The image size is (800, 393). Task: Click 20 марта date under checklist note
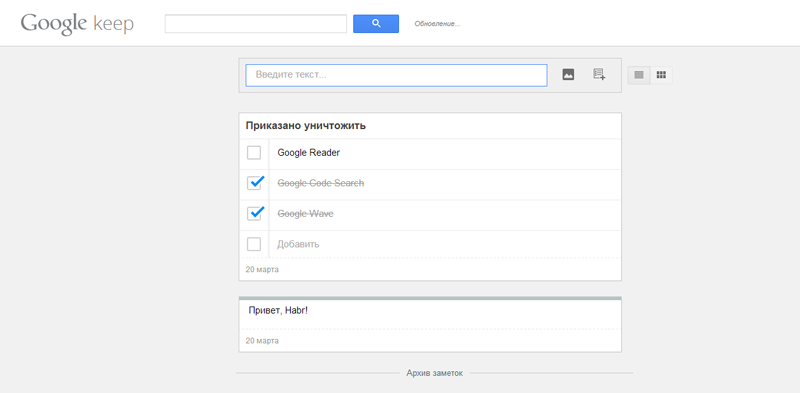[x=262, y=269]
